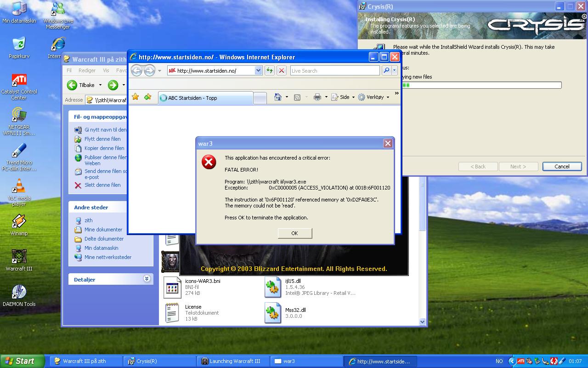Show hidden system tray icons
Image resolution: width=588 pixels, height=368 pixels.
[x=511, y=361]
